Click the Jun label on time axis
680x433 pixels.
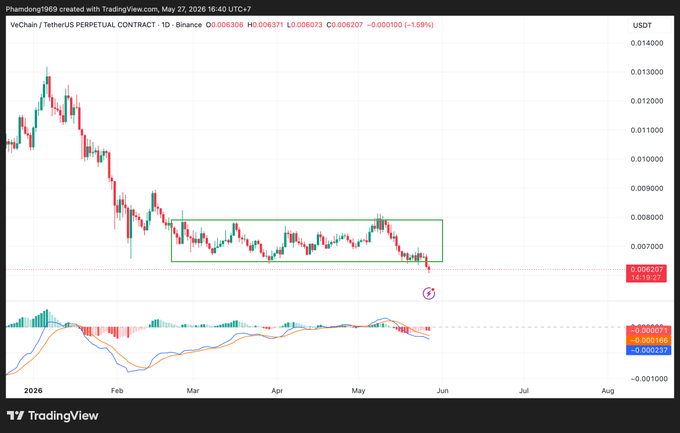(x=442, y=390)
